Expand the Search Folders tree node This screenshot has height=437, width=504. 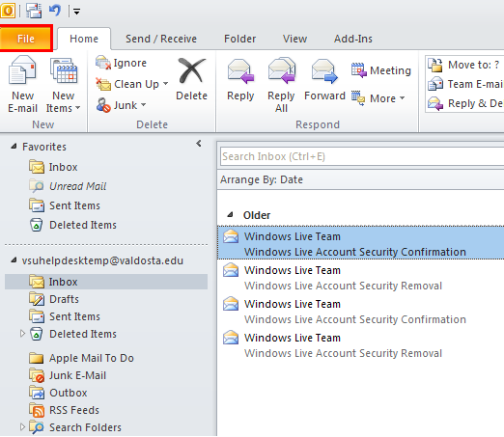click(22, 426)
